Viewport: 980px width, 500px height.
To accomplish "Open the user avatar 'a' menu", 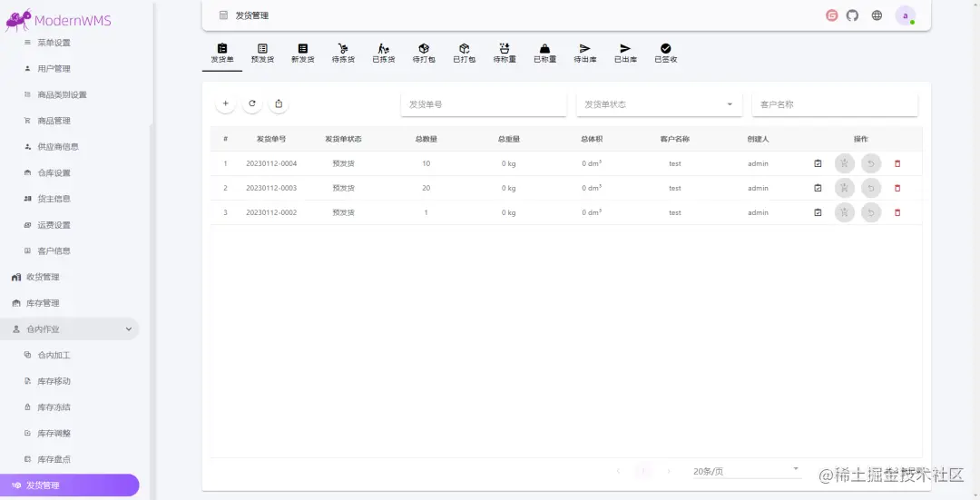I will pos(905,15).
